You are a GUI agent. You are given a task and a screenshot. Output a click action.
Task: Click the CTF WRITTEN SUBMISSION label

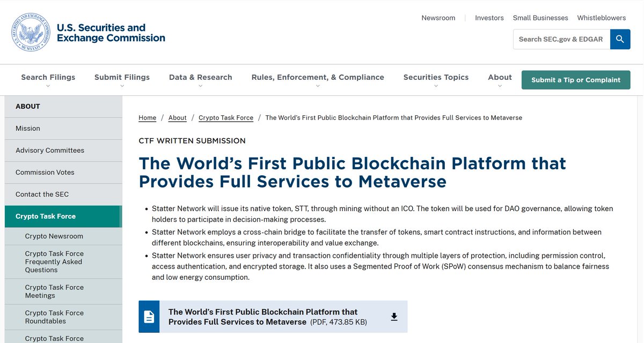coord(192,141)
